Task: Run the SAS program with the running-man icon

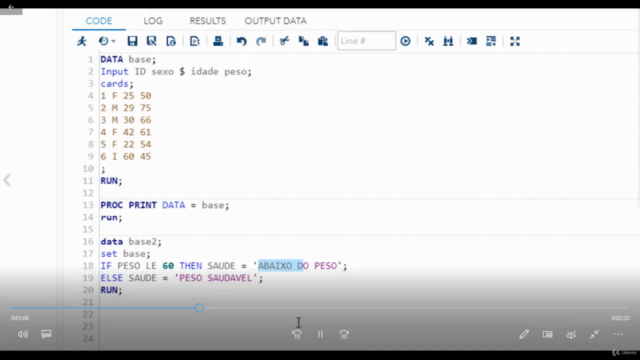Action: [82, 41]
